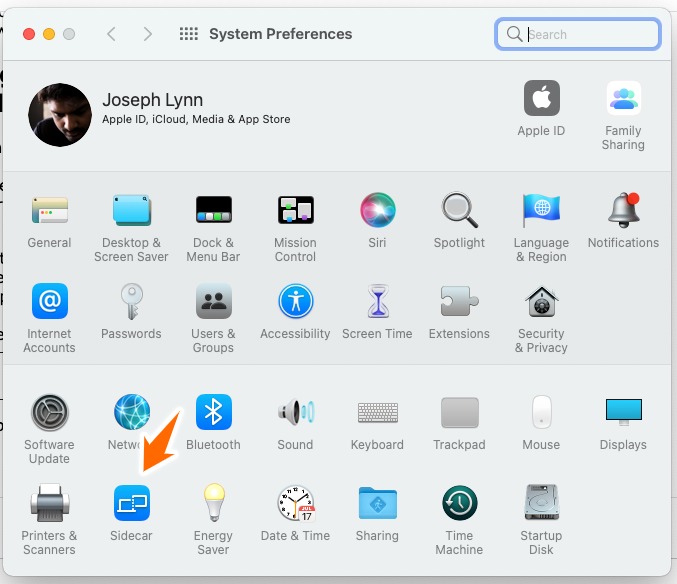Open Printers & Scanners pane
The image size is (677, 584).
pos(50,503)
